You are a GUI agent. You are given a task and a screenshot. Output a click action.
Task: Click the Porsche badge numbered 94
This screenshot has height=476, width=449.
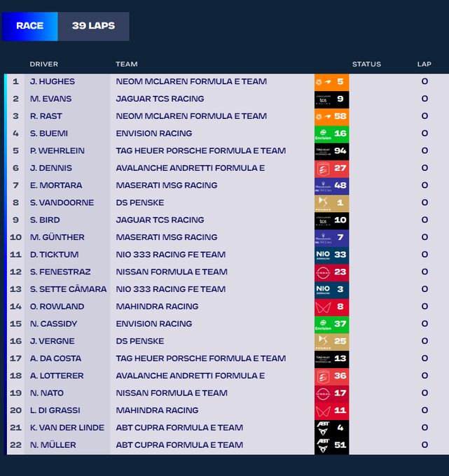pyautogui.click(x=332, y=151)
